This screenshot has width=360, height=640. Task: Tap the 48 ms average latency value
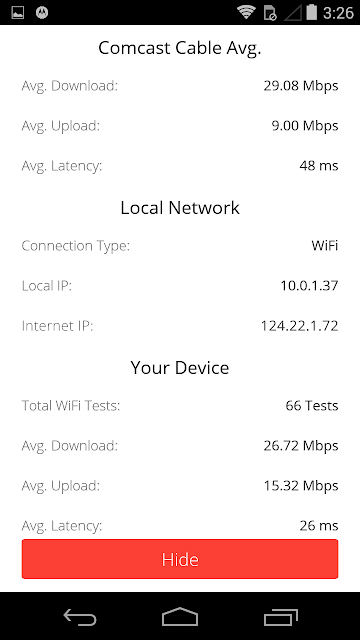[x=319, y=166]
